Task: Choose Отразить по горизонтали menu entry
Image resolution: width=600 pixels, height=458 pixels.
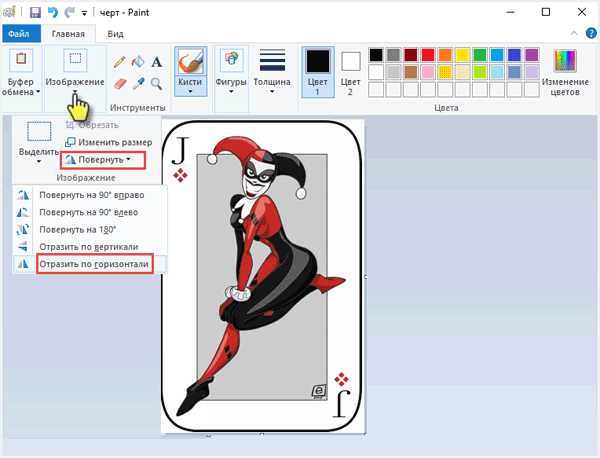Action: tap(95, 264)
